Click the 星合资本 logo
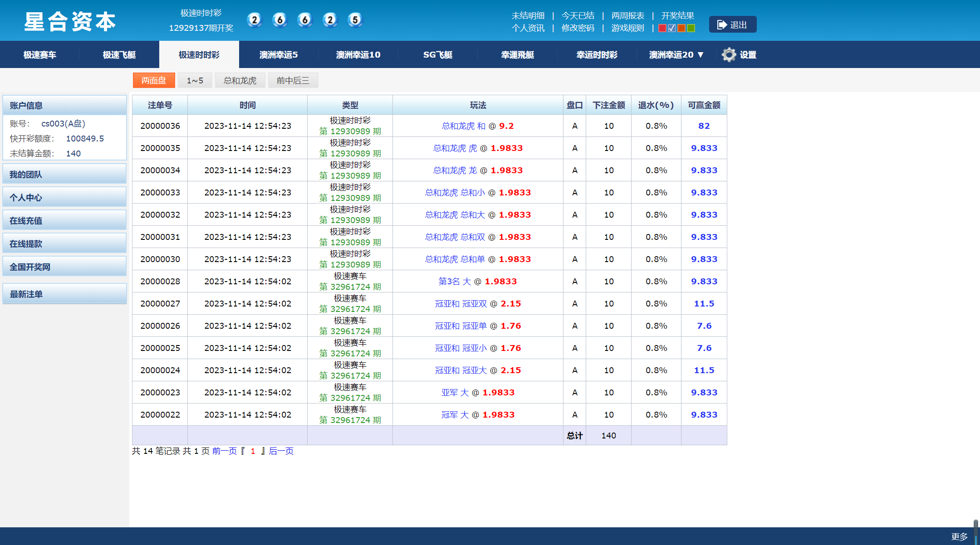980x545 pixels. [x=70, y=22]
